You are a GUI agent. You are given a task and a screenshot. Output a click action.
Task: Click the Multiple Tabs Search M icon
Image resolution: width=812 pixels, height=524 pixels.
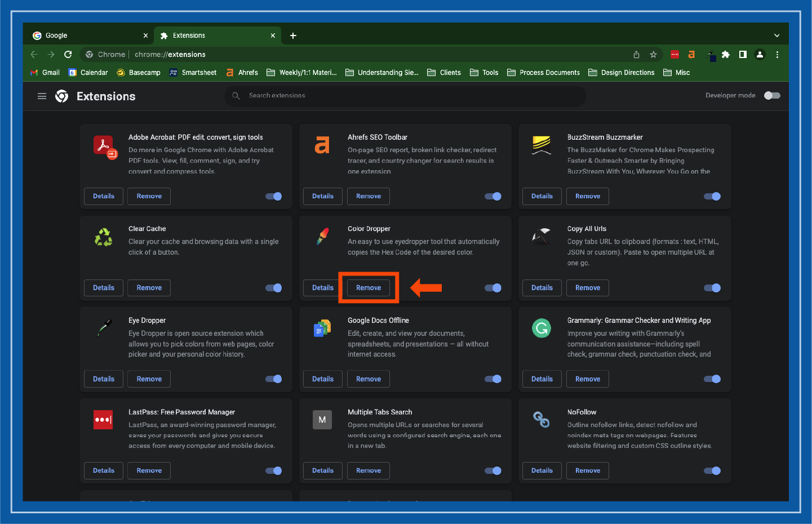click(322, 420)
